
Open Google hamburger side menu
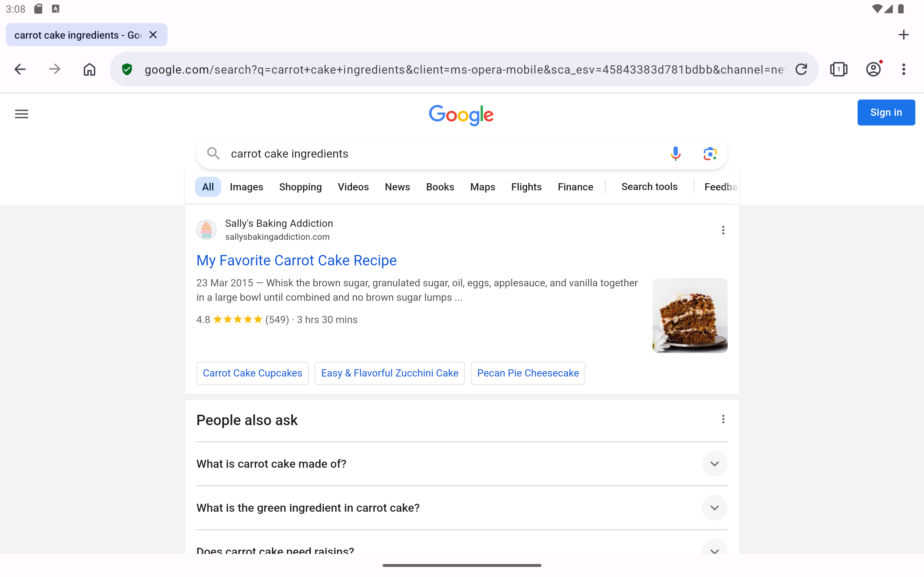pos(22,114)
